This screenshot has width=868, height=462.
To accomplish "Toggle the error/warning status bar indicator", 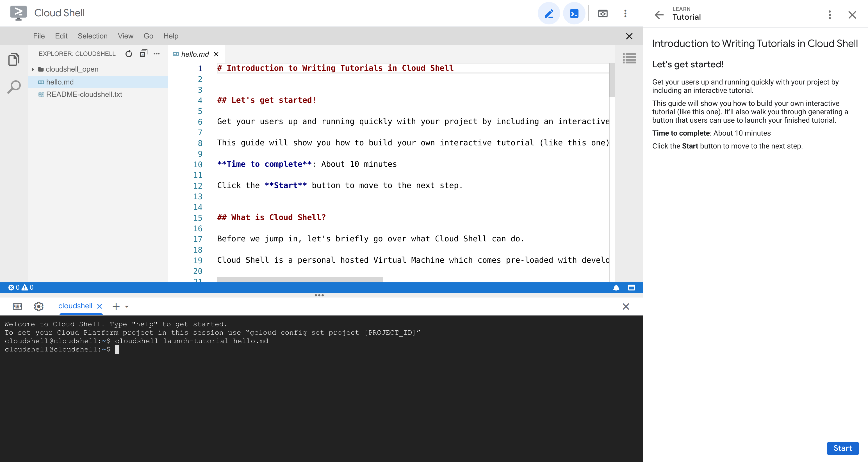I will pos(20,287).
